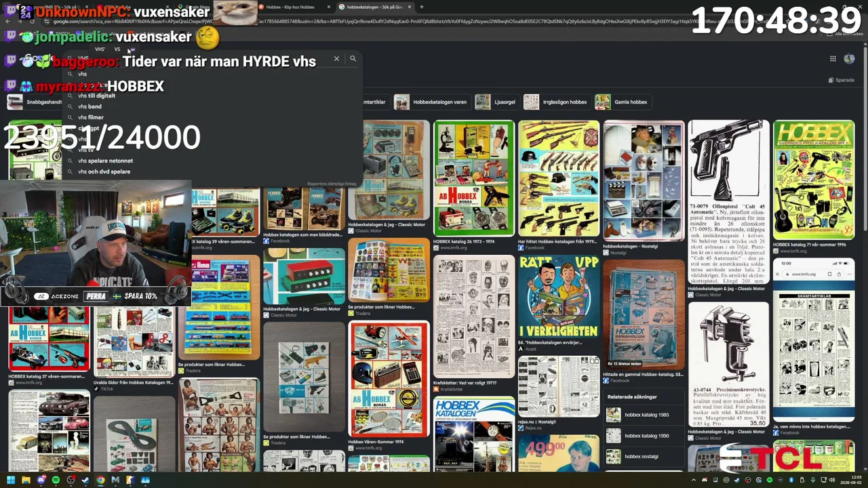Pick suggestion 'vhs spelare netonnet'
The width and height of the screenshot is (868, 488).
[x=105, y=161]
